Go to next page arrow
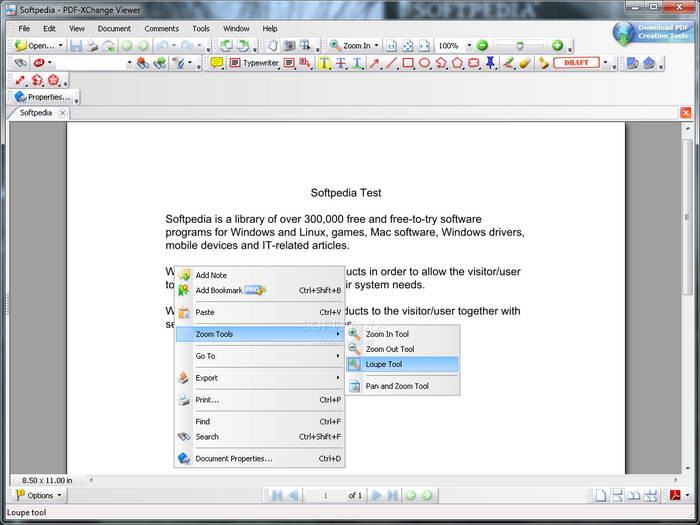 (x=376, y=495)
